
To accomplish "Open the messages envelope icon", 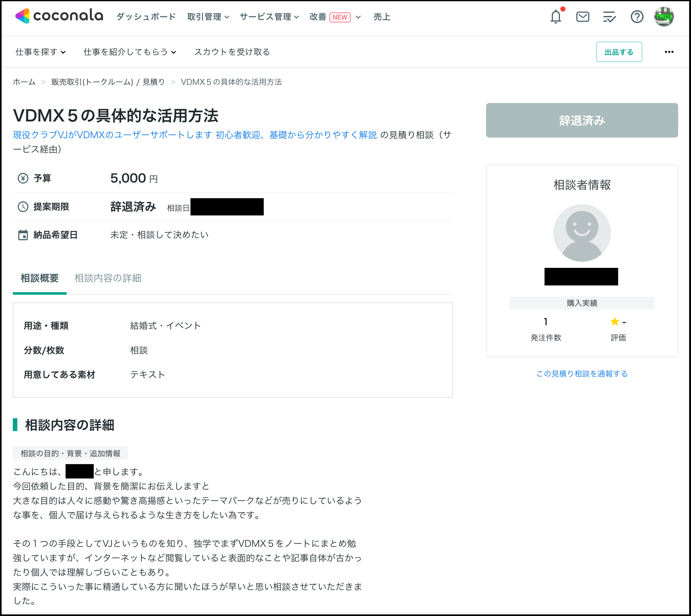I will click(582, 17).
